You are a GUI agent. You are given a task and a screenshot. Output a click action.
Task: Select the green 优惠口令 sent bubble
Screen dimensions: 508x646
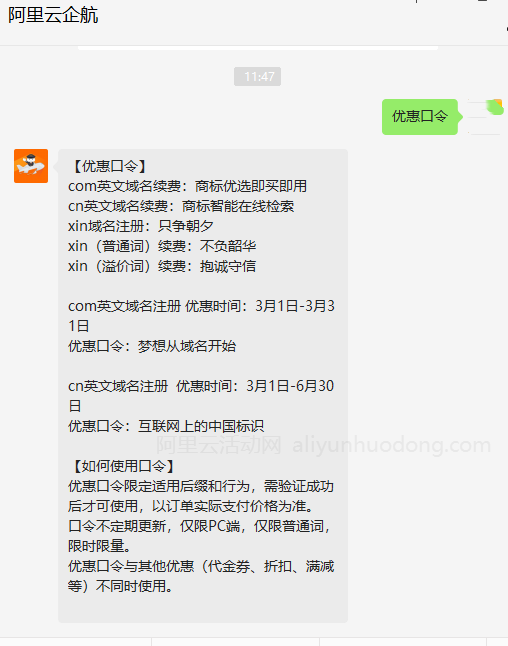(x=420, y=117)
